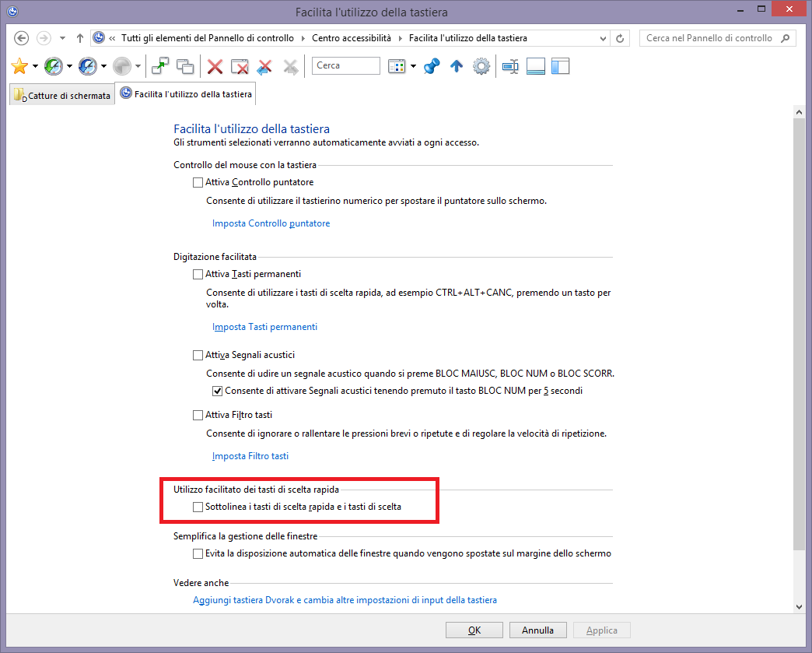This screenshot has width=812, height=653.
Task: Toggle the bottom pane layout icon
Action: [535, 66]
